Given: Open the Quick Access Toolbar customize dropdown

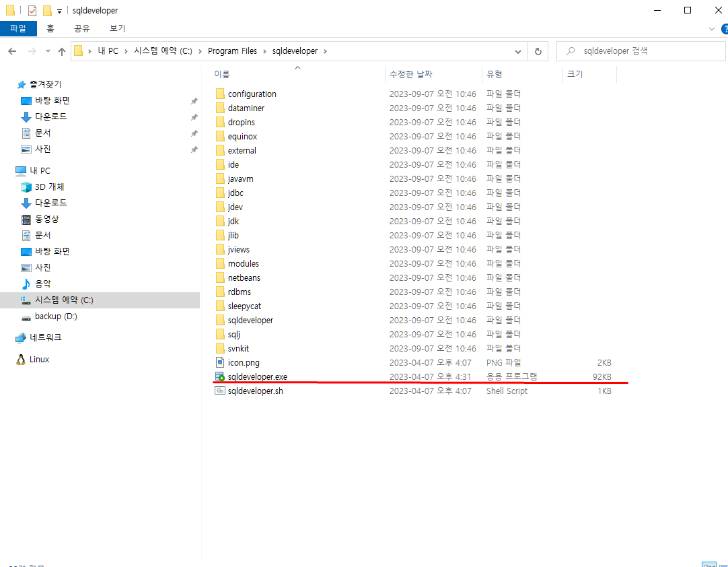Looking at the screenshot, I should 59,11.
